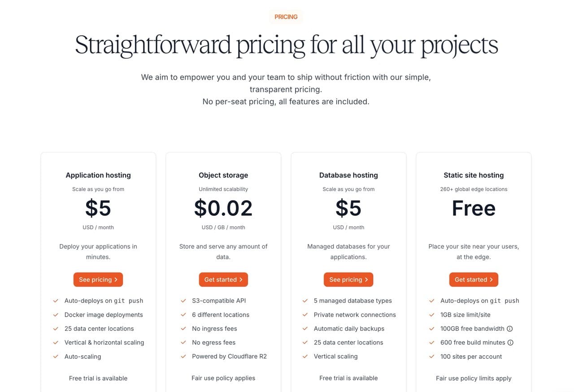This screenshot has width=574, height=392.
Task: Click the Database hosting heading
Action: click(348, 175)
